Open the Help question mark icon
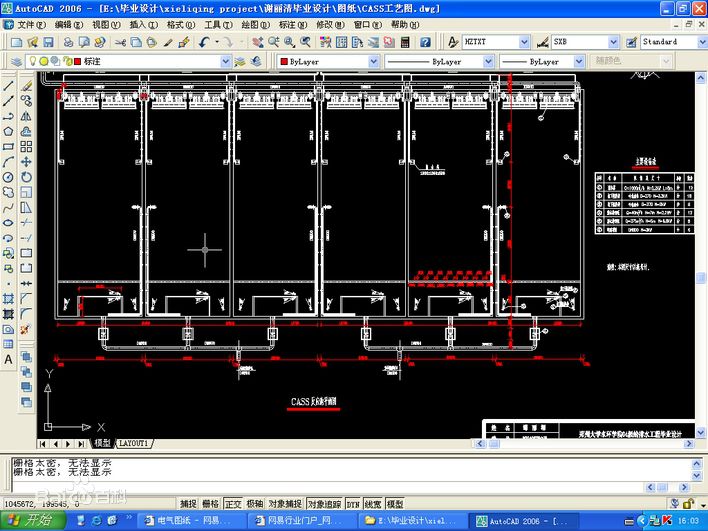The width and height of the screenshot is (708, 531). coord(425,42)
